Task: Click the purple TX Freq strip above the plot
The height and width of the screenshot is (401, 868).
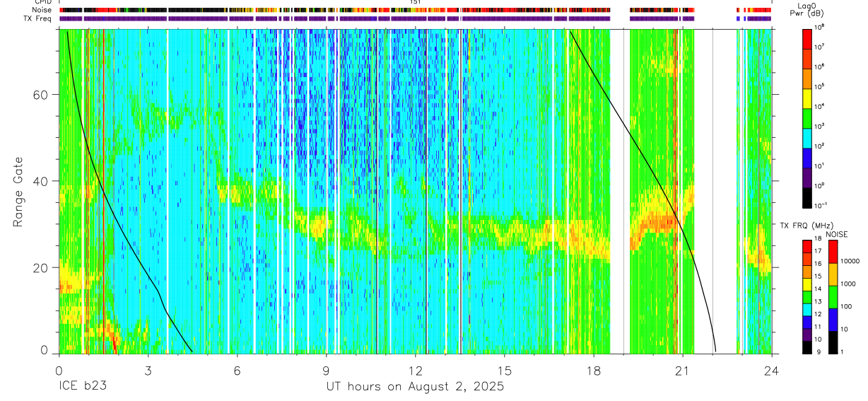Action: (415, 18)
